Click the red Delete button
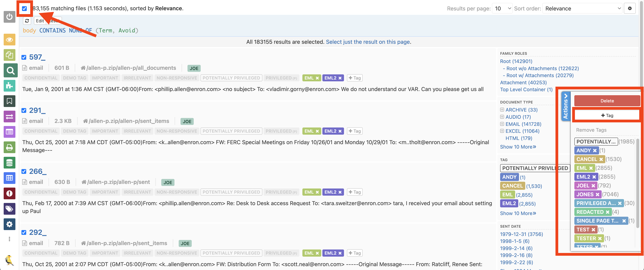The width and height of the screenshot is (644, 270). 607,101
